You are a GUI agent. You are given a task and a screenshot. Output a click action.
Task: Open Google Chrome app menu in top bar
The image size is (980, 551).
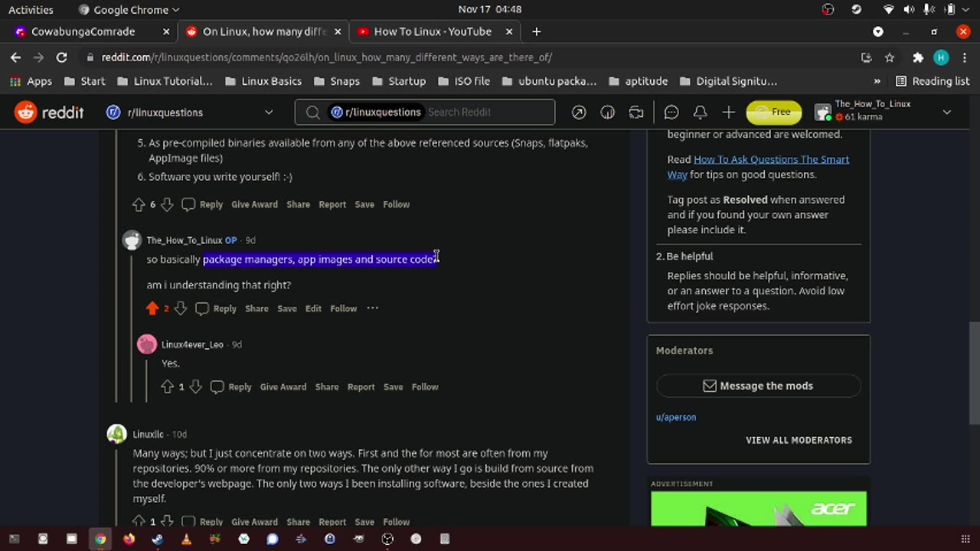tap(129, 10)
